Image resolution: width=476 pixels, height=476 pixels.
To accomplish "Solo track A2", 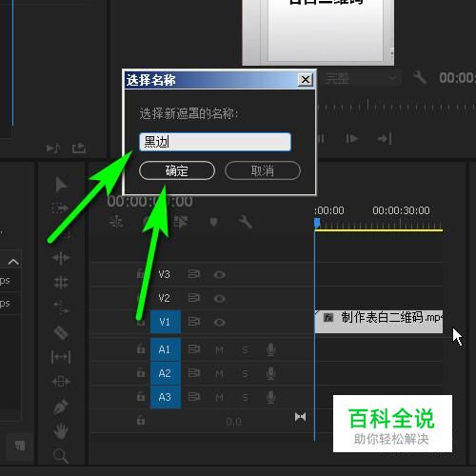I will (245, 374).
